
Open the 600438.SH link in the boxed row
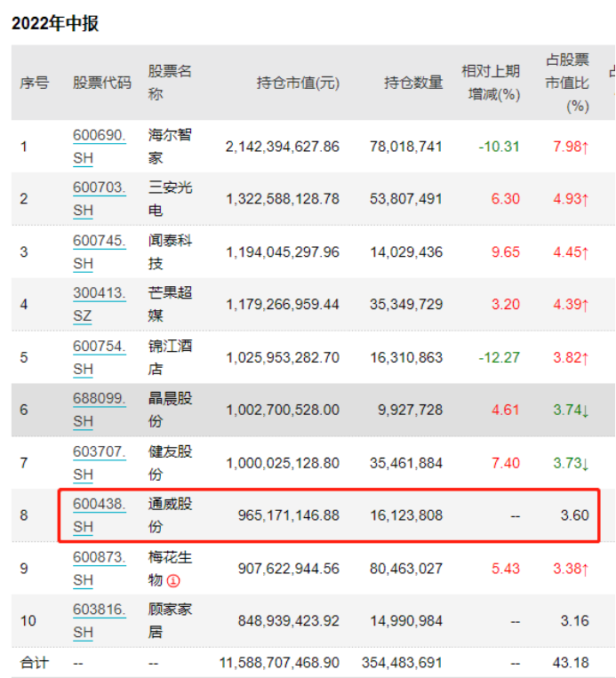click(x=99, y=515)
